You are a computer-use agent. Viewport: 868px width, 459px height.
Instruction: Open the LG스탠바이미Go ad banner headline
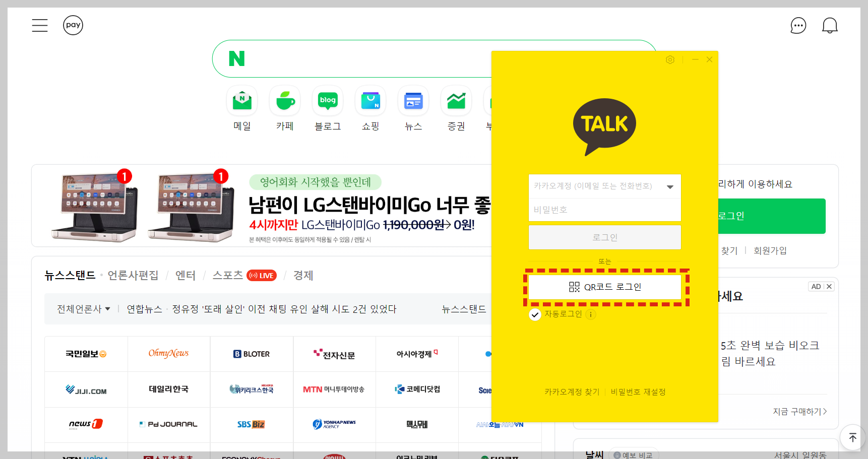(x=369, y=205)
